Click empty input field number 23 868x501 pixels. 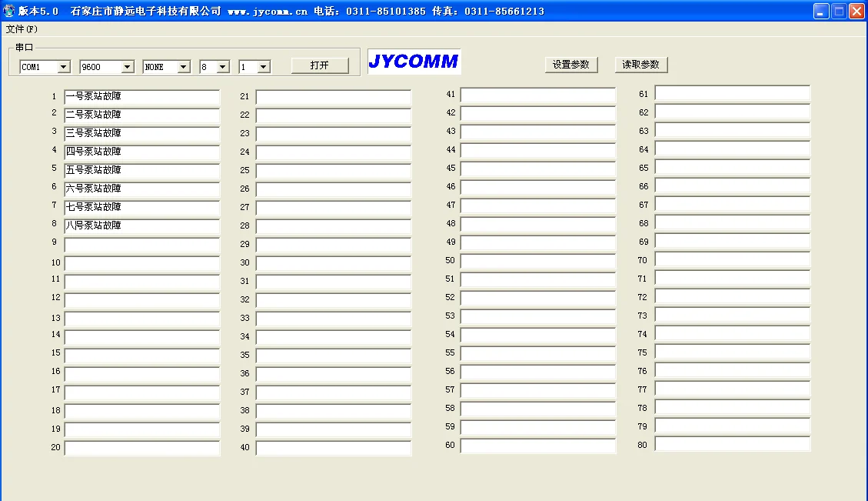click(x=333, y=134)
